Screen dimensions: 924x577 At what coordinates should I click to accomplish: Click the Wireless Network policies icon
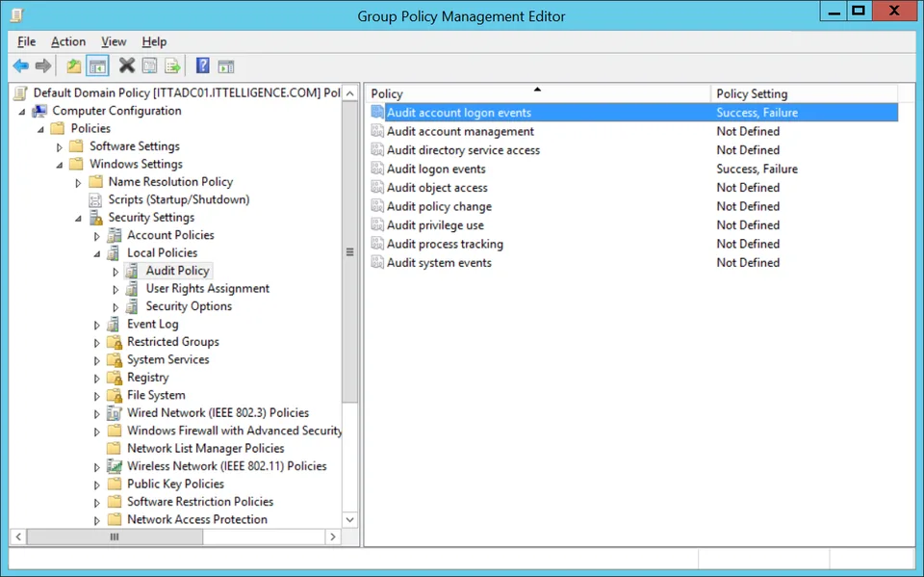coord(115,466)
